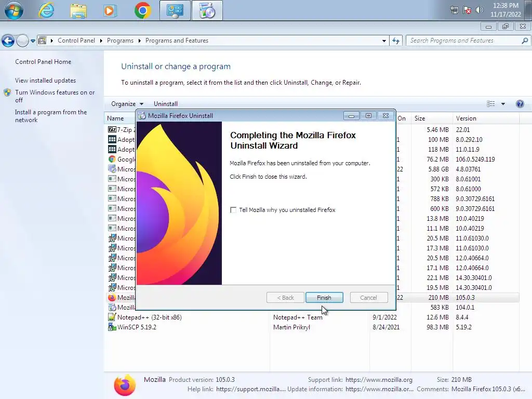
Task: Open the Organize menu
Action: pos(127,104)
